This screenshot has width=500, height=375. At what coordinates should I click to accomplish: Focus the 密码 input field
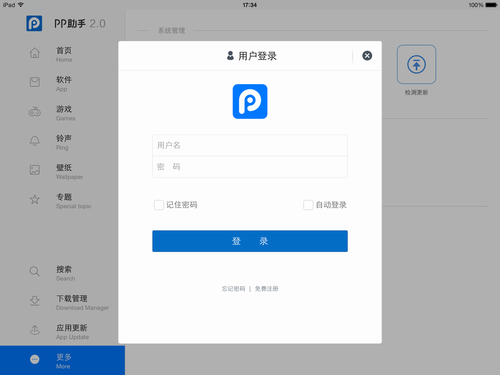pyautogui.click(x=250, y=167)
